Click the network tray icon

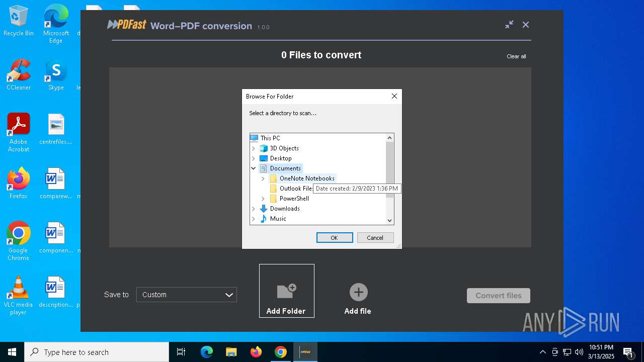coord(567,352)
